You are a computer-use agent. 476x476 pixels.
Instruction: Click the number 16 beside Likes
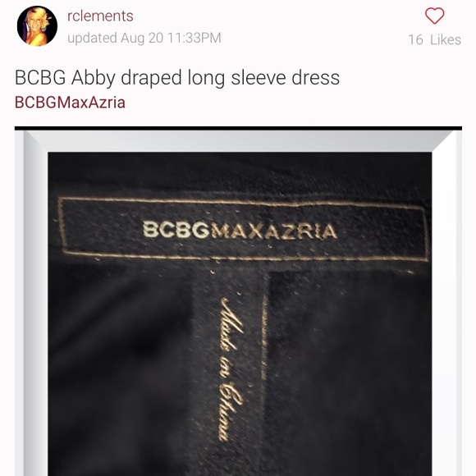tap(415, 39)
